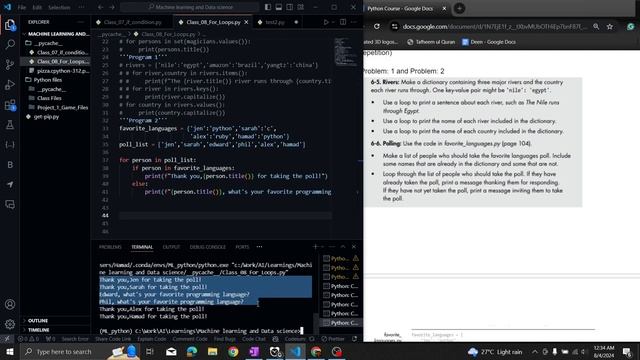The image size is (640, 360).
Task: Switch to the Class_07_if_condition.py tab
Action: pyautogui.click(x=132, y=22)
